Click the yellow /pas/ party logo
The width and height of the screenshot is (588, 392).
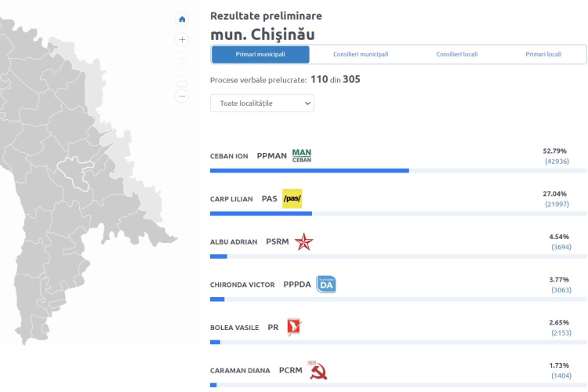click(x=292, y=198)
